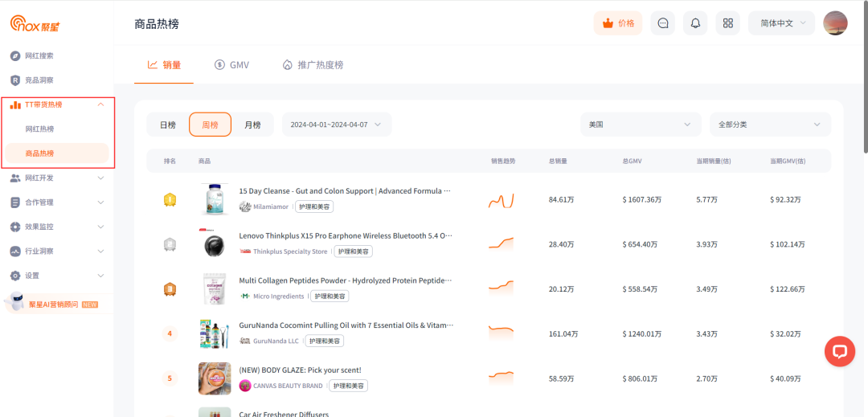Click the 效果监控 icon in sidebar
The width and height of the screenshot is (868, 417).
tap(15, 227)
